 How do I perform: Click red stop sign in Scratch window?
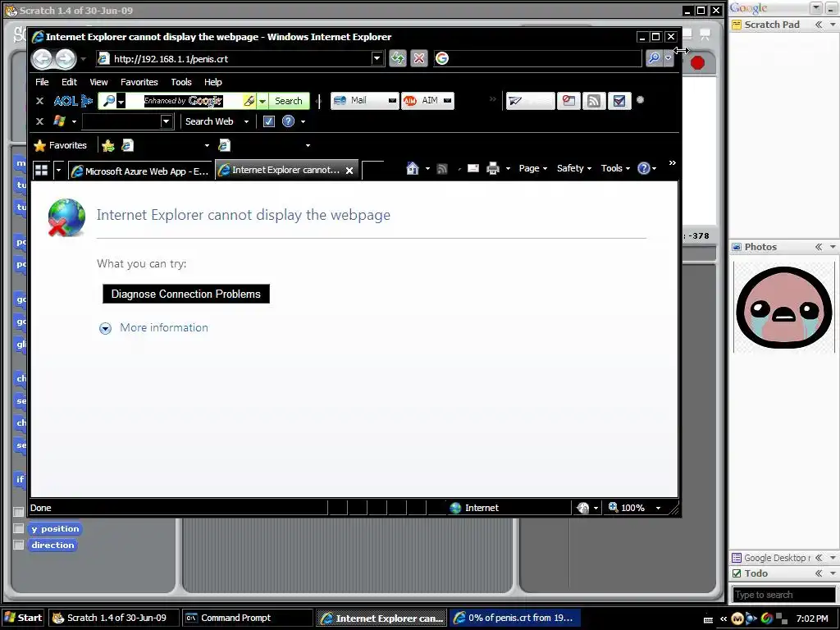point(697,63)
